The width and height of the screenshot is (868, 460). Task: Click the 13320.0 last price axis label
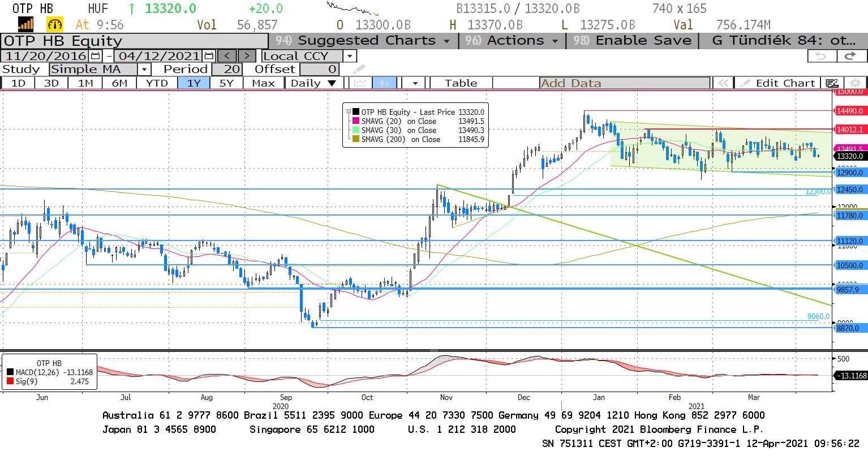coord(850,156)
